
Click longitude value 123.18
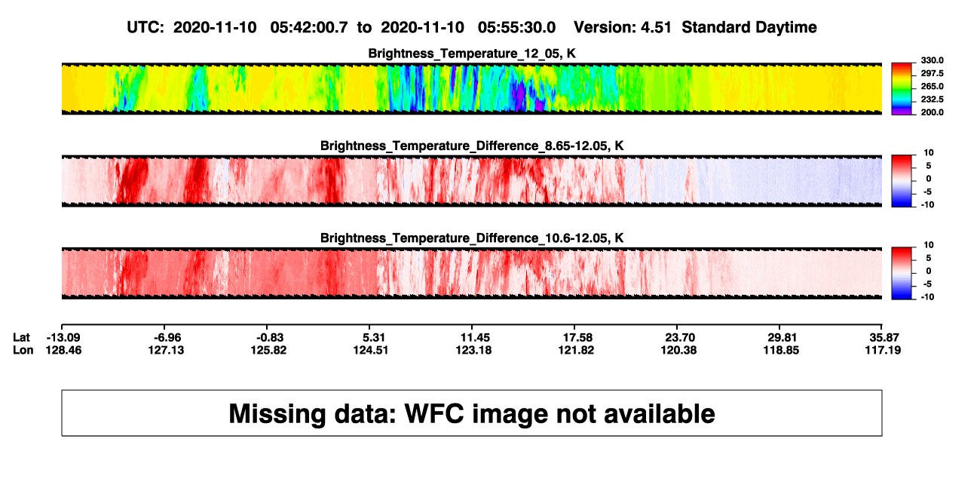click(x=474, y=350)
